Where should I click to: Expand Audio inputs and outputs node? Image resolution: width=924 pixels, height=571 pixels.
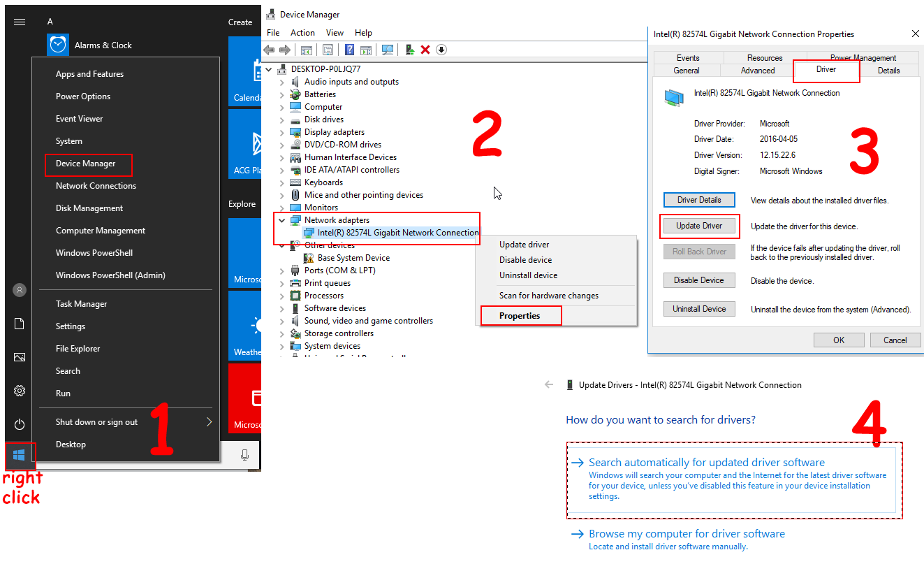282,82
